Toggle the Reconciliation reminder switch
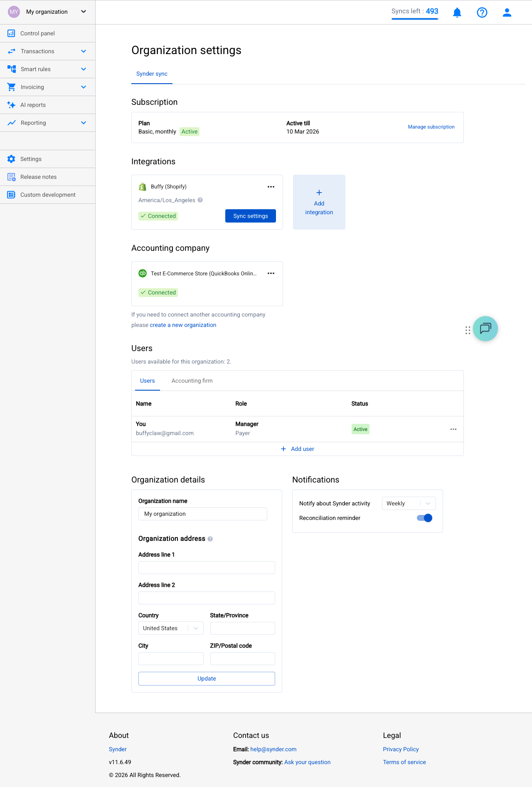This screenshot has width=532, height=787. point(424,518)
